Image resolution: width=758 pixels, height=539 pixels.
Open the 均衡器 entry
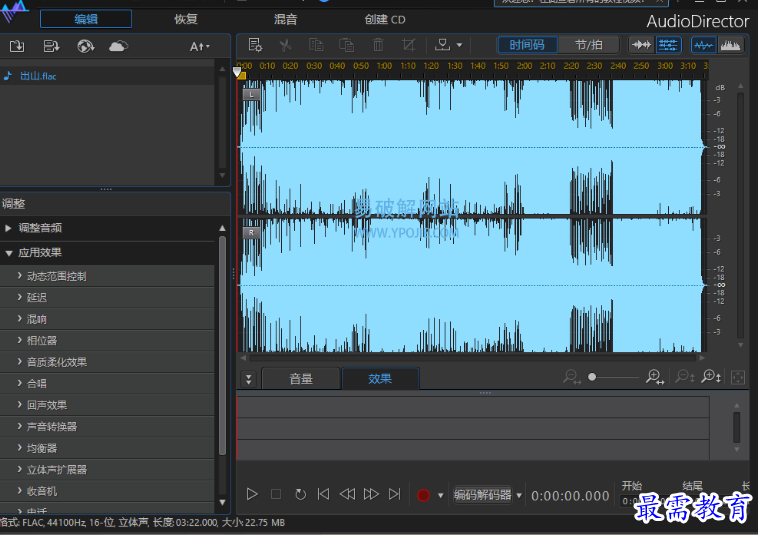pos(107,449)
